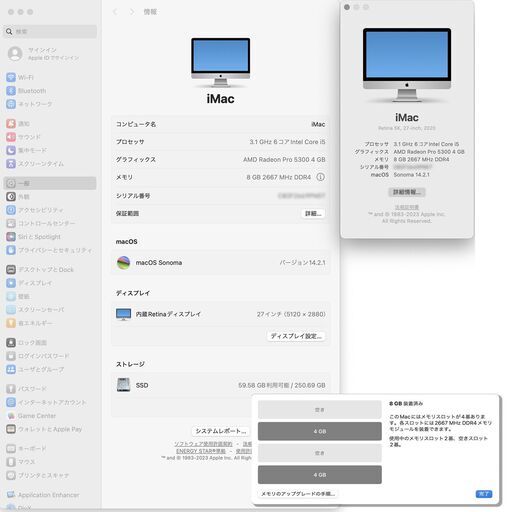
Task: Open パスワード in the sidebar
Action: (x=50, y=389)
